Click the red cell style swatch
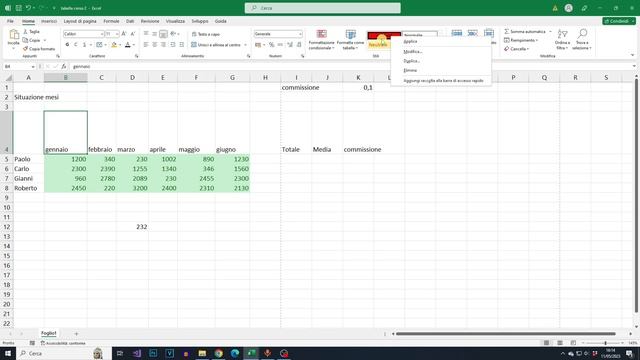The width and height of the screenshot is (640, 360). tap(384, 35)
